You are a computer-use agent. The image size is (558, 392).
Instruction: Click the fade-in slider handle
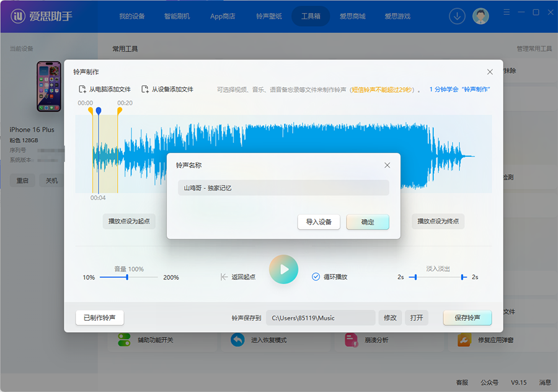point(415,277)
